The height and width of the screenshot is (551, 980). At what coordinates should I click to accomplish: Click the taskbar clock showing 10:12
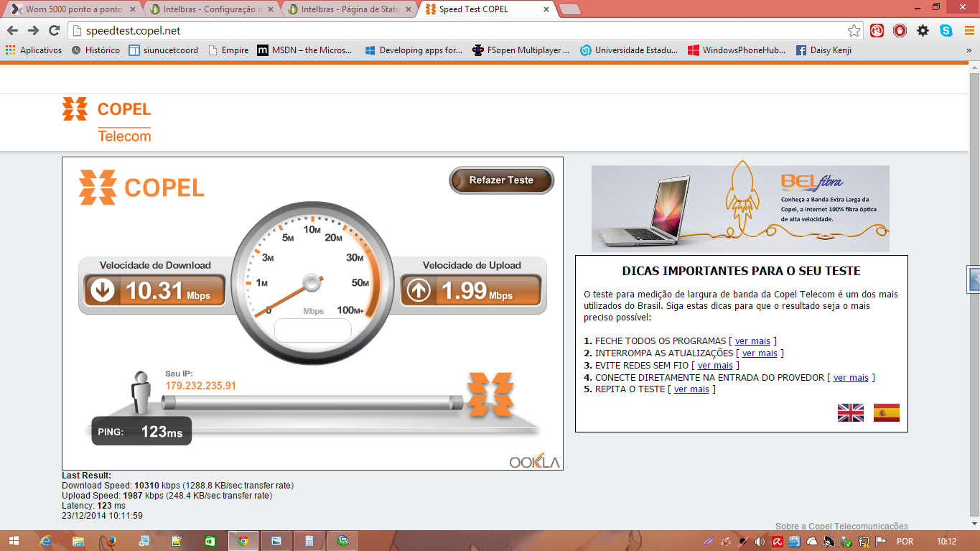tap(946, 541)
